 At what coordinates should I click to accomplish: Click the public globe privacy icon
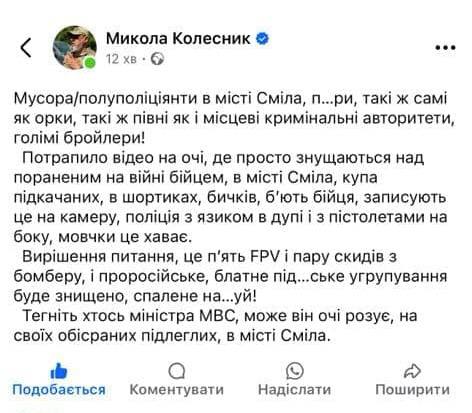[157, 59]
